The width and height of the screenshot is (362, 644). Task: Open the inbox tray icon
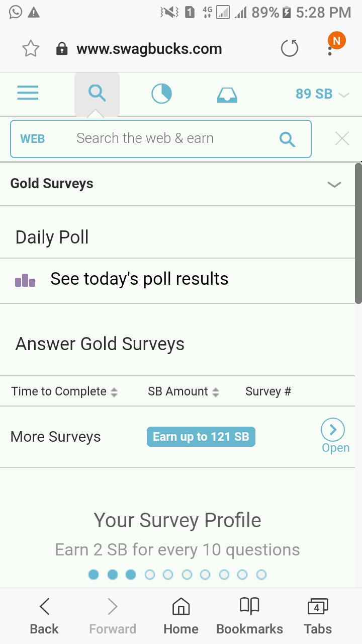pos(227,94)
